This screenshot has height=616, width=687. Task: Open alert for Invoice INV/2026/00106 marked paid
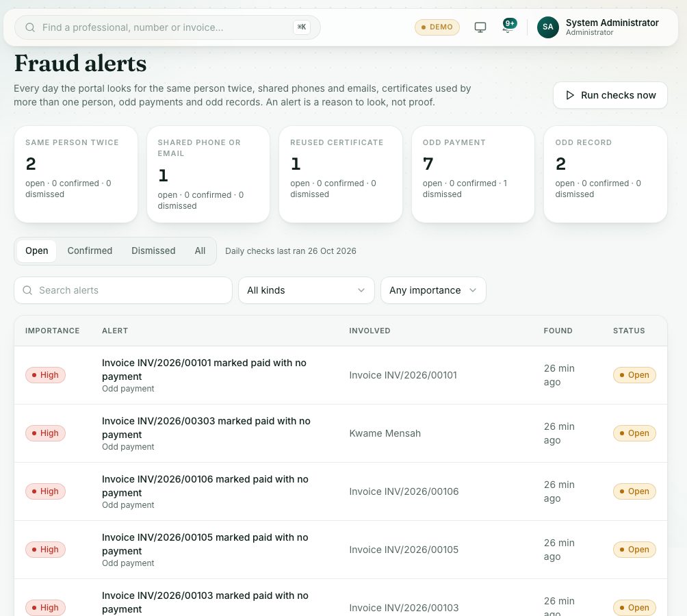(205, 486)
